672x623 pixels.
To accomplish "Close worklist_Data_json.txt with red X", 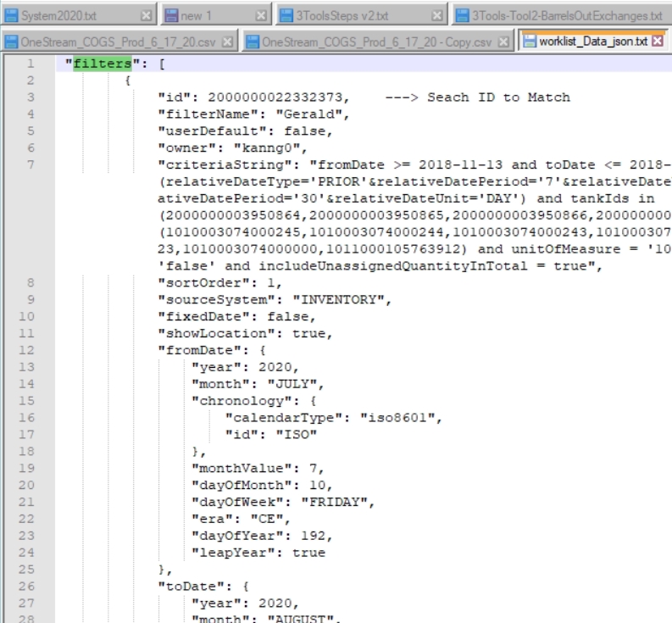I will click(658, 42).
